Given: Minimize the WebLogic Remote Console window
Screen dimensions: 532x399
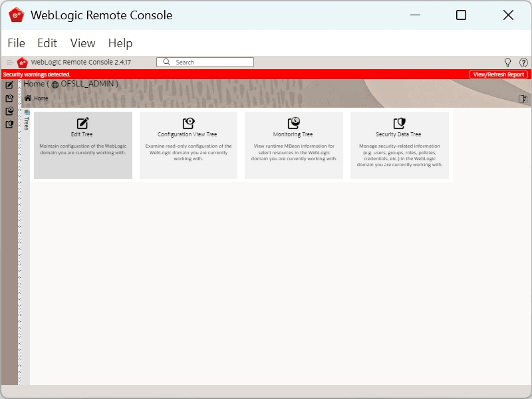Looking at the screenshot, I should coord(415,15).
